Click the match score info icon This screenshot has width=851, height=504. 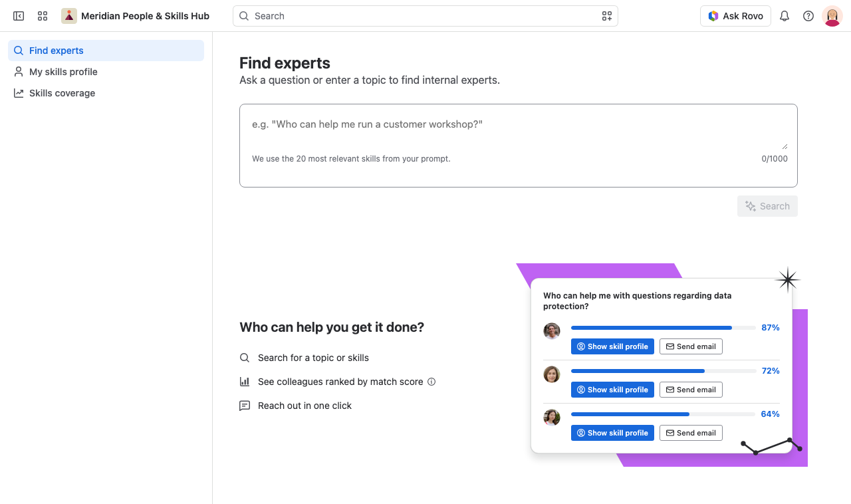431,382
